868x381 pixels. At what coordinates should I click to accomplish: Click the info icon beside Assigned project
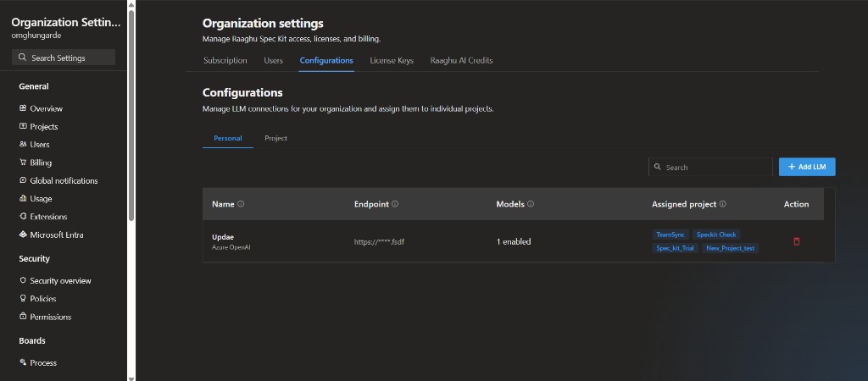tap(722, 204)
